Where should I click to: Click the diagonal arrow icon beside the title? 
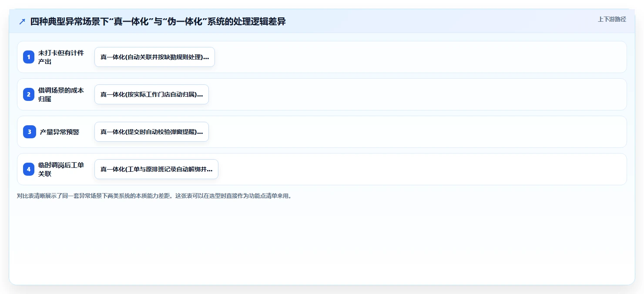[x=22, y=22]
